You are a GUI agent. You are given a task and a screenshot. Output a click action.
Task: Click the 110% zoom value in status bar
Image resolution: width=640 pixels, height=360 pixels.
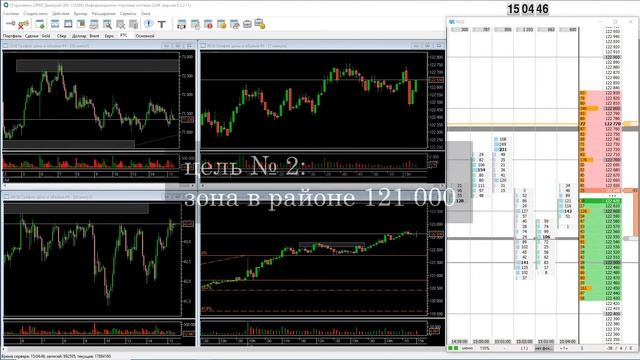484,348
